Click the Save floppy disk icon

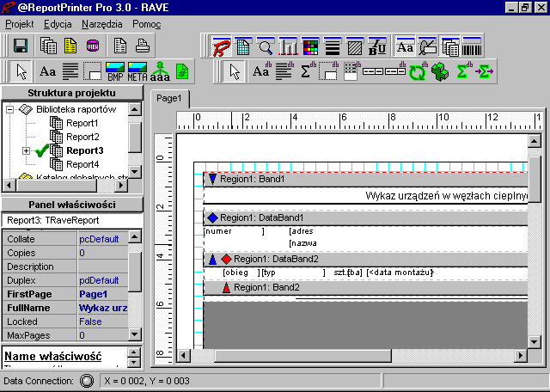tap(21, 46)
